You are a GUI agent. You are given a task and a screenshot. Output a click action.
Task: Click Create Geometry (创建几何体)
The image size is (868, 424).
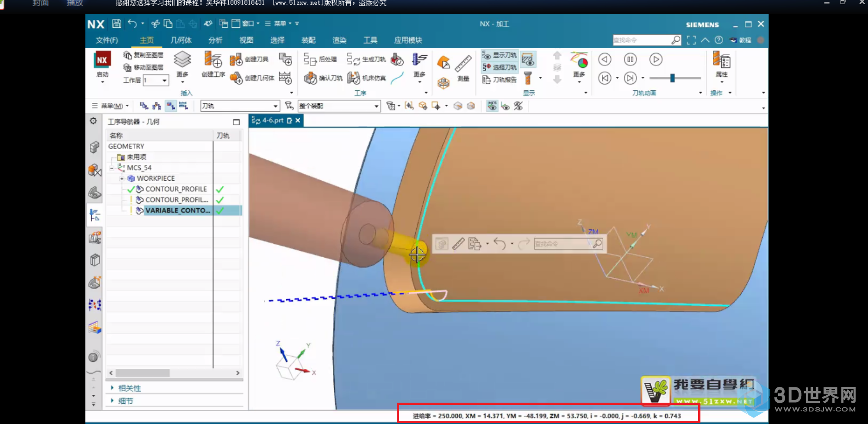point(252,78)
